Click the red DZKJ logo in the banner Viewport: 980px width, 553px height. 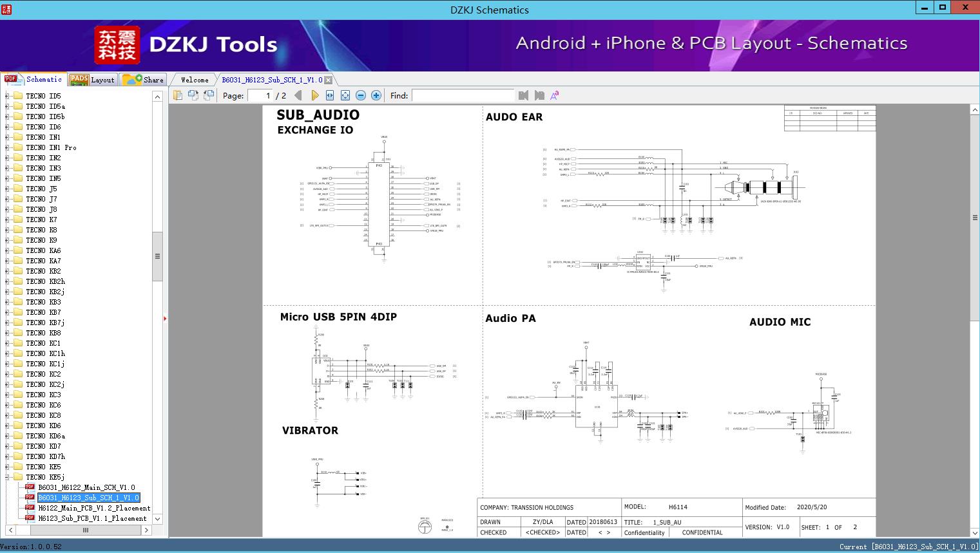click(117, 45)
